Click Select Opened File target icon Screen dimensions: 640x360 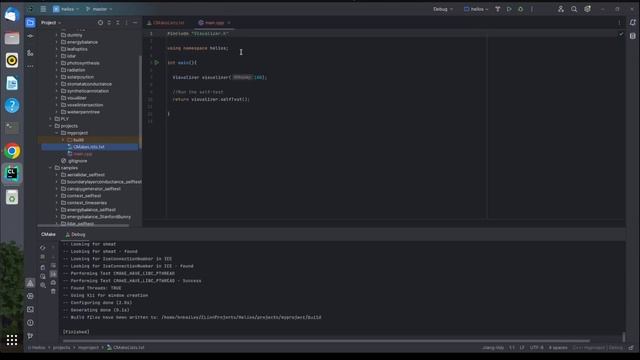tap(100, 23)
